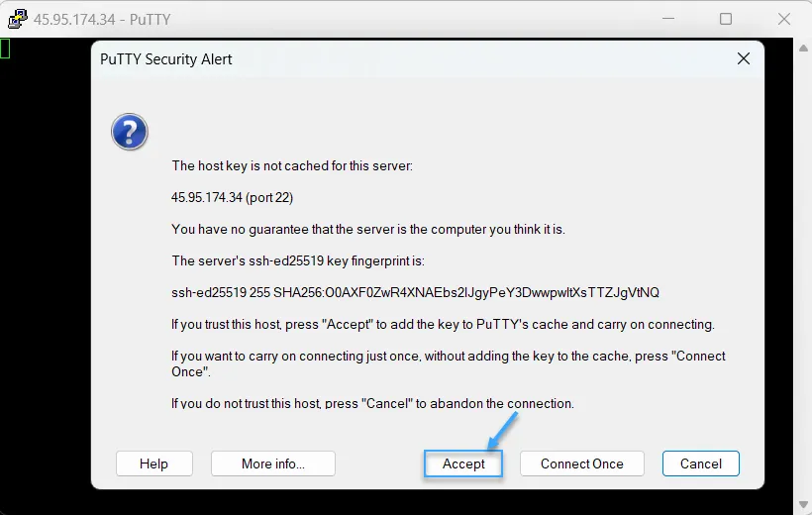Click the green terminal cursor block
Viewport: 812px width, 515px height.
click(x=5, y=49)
